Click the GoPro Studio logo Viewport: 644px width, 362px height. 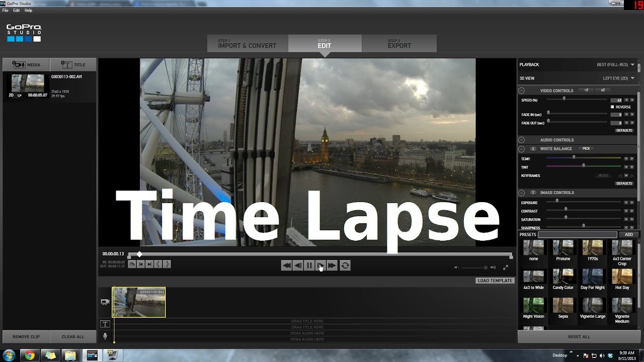point(24,33)
